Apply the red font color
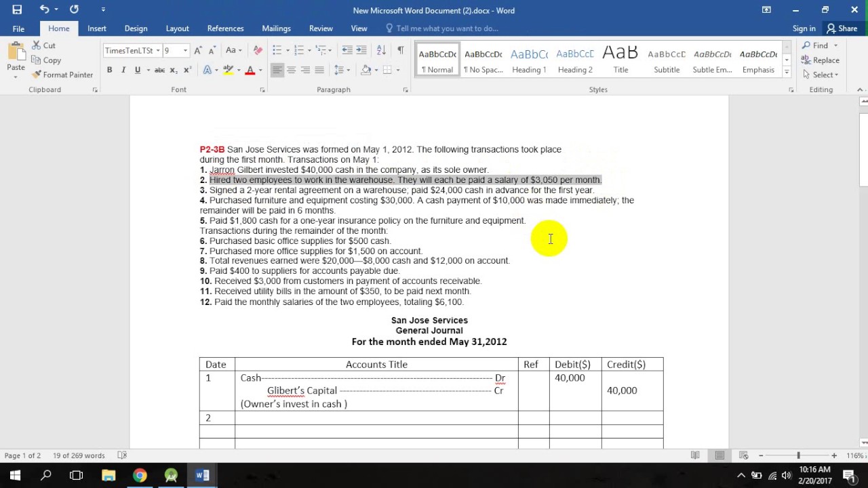The image size is (868, 488). (x=250, y=70)
